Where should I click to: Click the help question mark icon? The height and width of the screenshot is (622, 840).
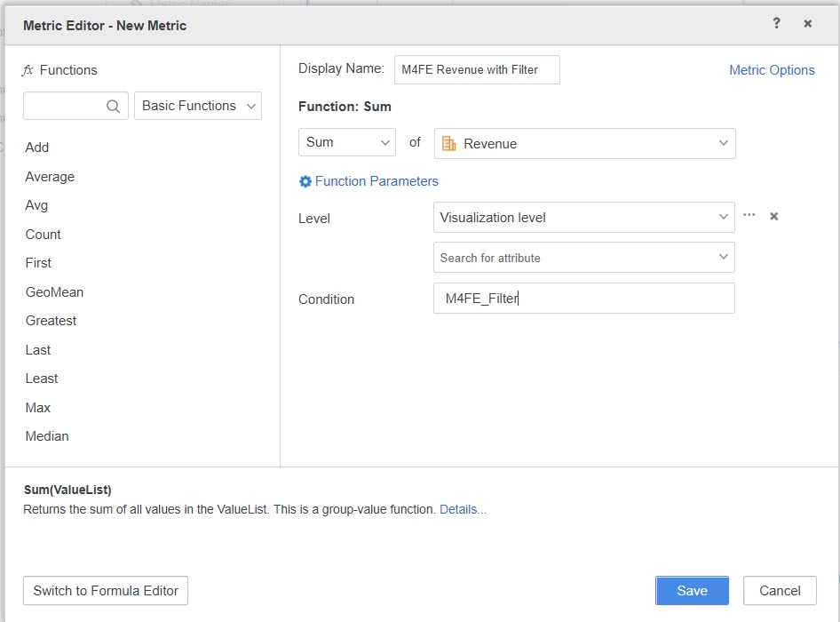(776, 24)
